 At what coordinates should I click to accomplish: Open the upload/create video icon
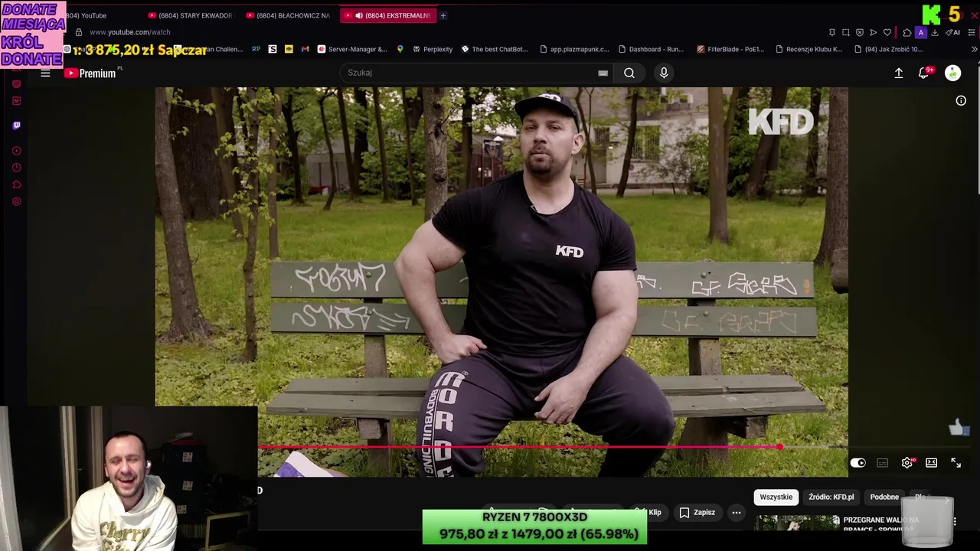[x=899, y=73]
